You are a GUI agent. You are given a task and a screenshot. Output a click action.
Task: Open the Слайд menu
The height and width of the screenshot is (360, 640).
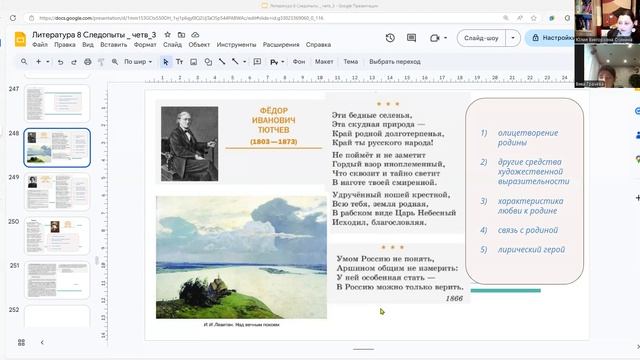(172, 45)
